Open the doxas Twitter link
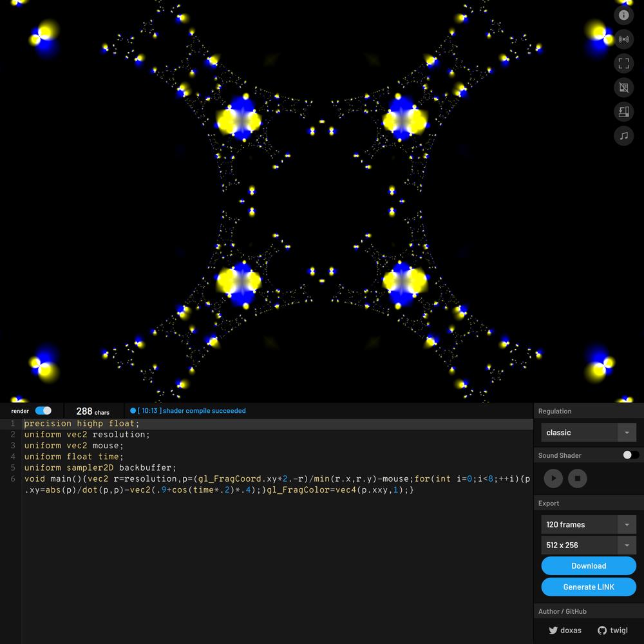Screen dimensions: 644x644 point(565,630)
